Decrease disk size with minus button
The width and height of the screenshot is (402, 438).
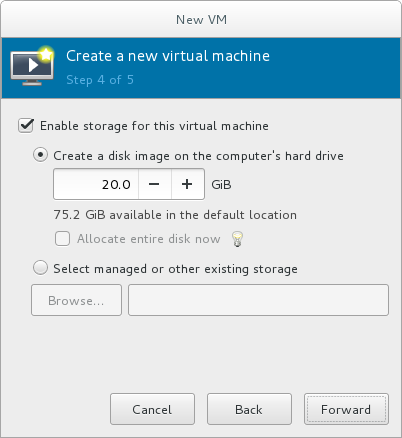(154, 184)
